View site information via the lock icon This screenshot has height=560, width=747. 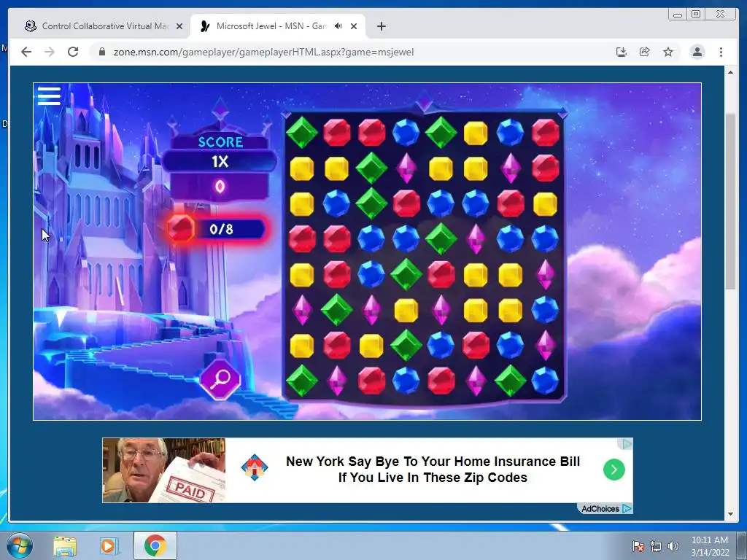pos(101,52)
